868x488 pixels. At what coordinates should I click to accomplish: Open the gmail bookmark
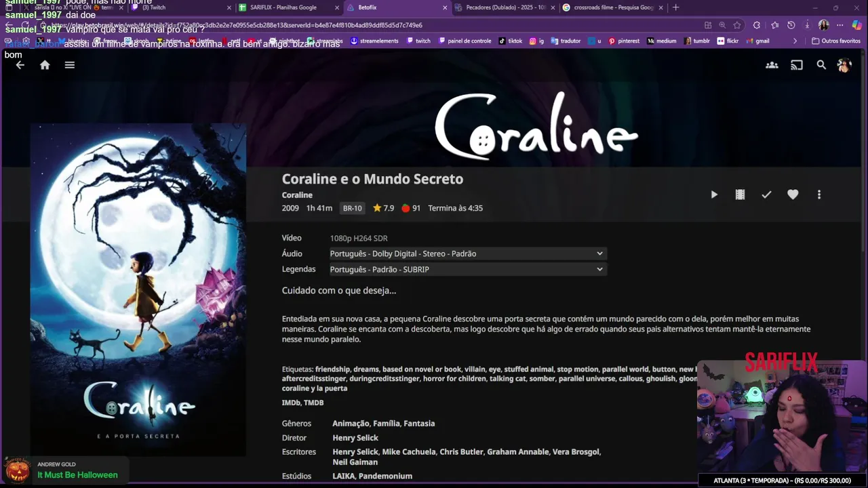(x=758, y=41)
